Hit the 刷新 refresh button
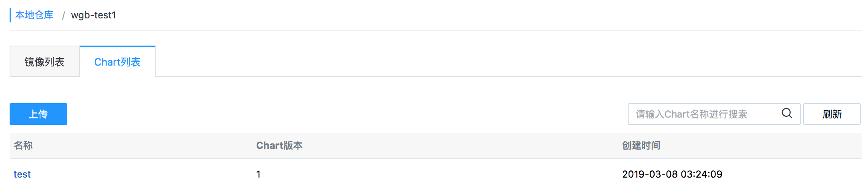Viewport: 868px width, 196px height. click(832, 114)
